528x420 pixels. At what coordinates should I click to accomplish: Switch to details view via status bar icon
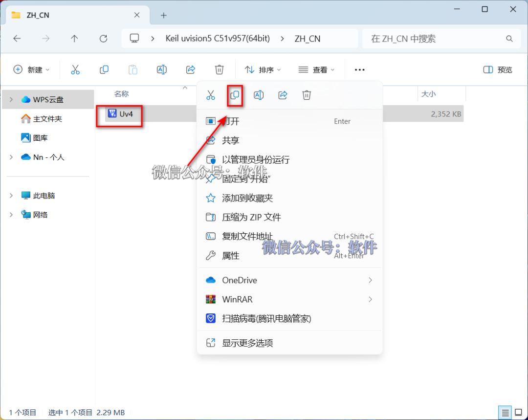tap(505, 412)
